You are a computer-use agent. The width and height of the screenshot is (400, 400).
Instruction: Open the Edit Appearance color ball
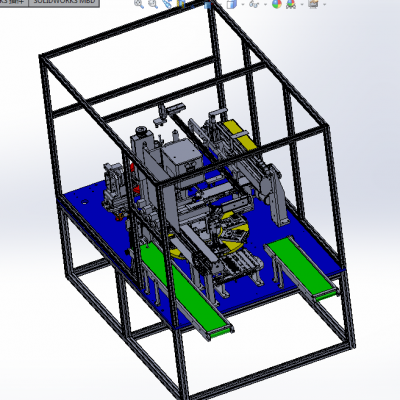point(277,4)
